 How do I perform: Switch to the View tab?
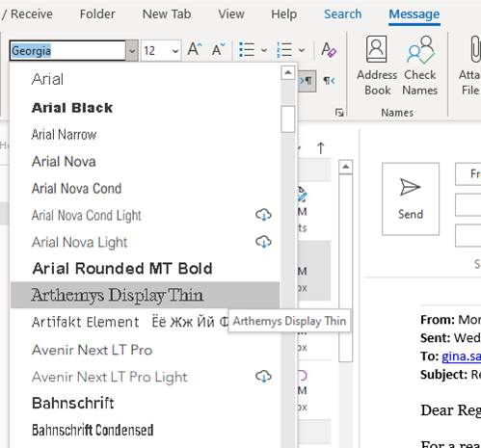click(231, 14)
